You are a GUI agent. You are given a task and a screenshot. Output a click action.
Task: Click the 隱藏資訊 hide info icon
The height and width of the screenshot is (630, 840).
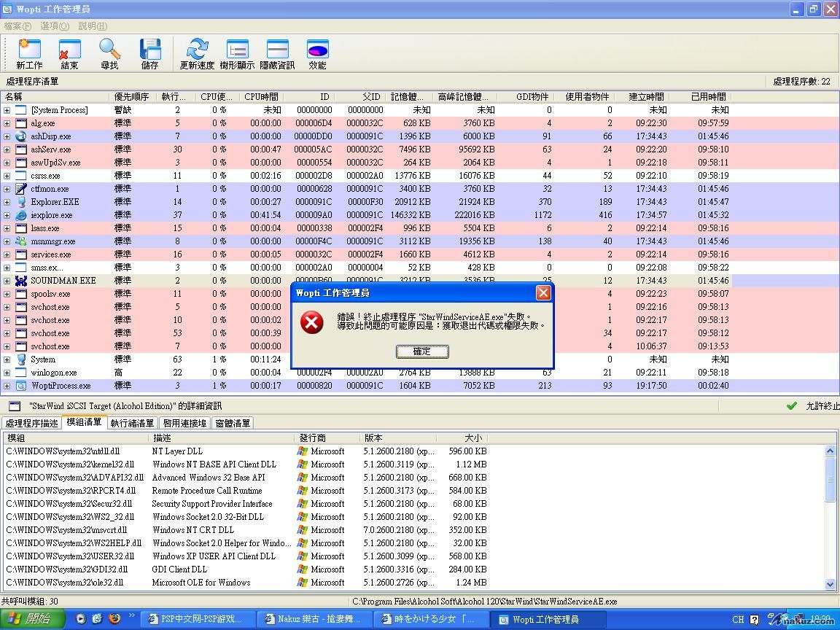278,50
